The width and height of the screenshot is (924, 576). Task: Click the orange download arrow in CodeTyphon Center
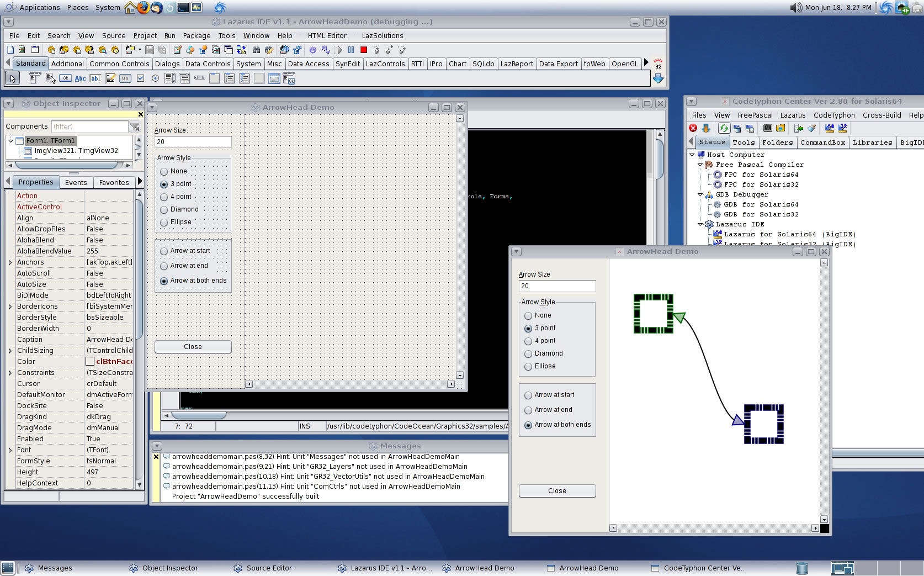coord(706,128)
